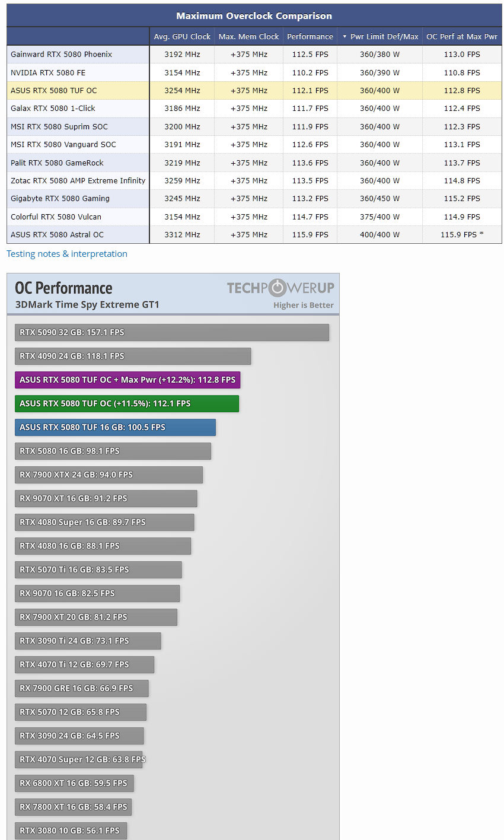Click the sort arrow beside Pwr Limit

pos(344,37)
